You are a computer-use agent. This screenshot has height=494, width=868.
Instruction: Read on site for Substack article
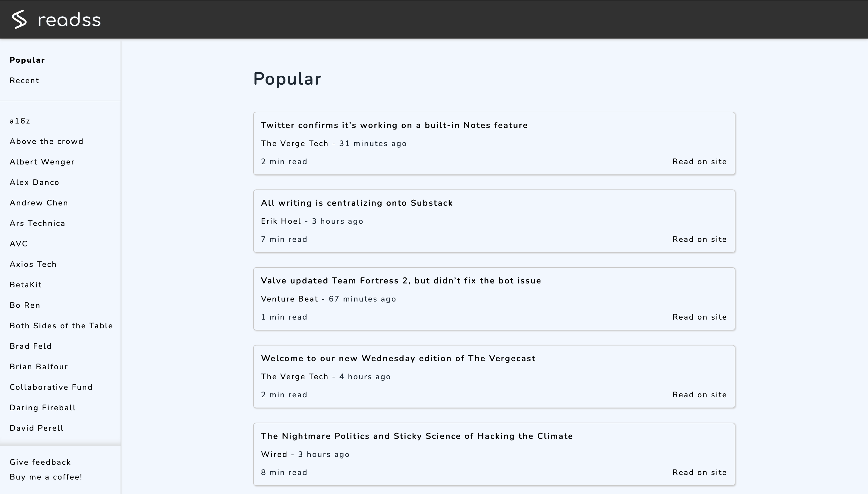[x=699, y=239]
